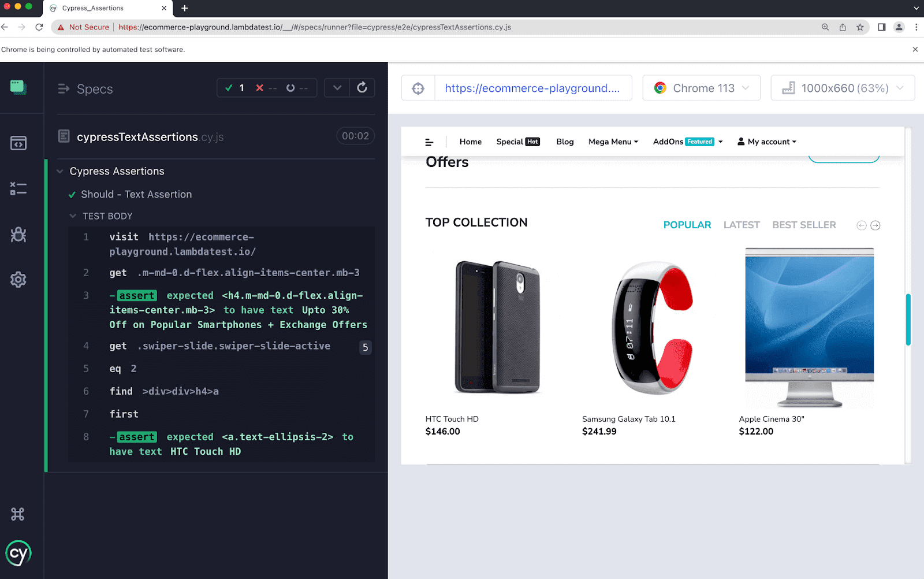The height and width of the screenshot is (579, 924).
Task: Open the Mega Menu dropdown
Action: [x=613, y=142]
